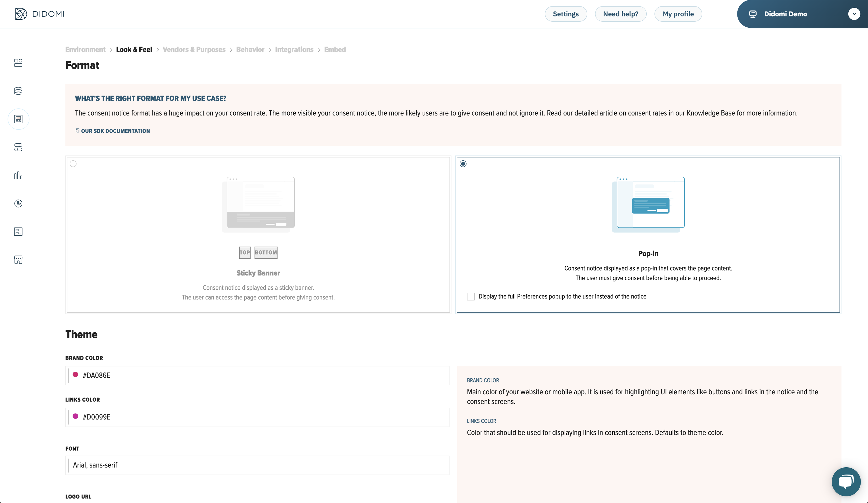Open the database stack sidebar icon
The height and width of the screenshot is (503, 868).
click(18, 91)
